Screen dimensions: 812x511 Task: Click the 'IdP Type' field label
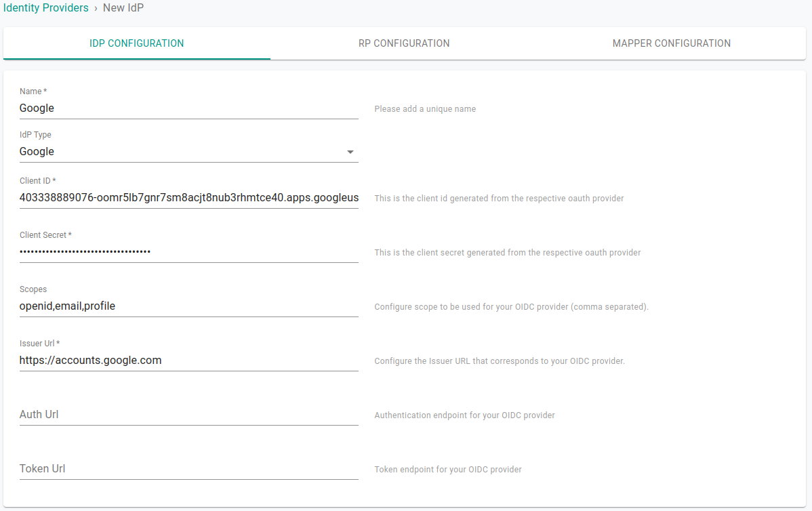click(x=35, y=135)
